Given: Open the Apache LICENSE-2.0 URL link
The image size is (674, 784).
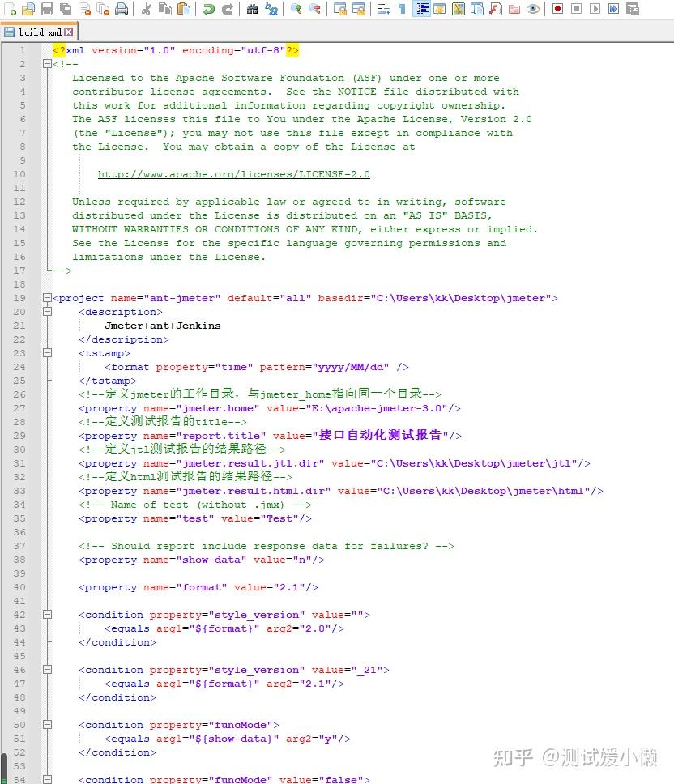Looking at the screenshot, I should pyautogui.click(x=233, y=174).
